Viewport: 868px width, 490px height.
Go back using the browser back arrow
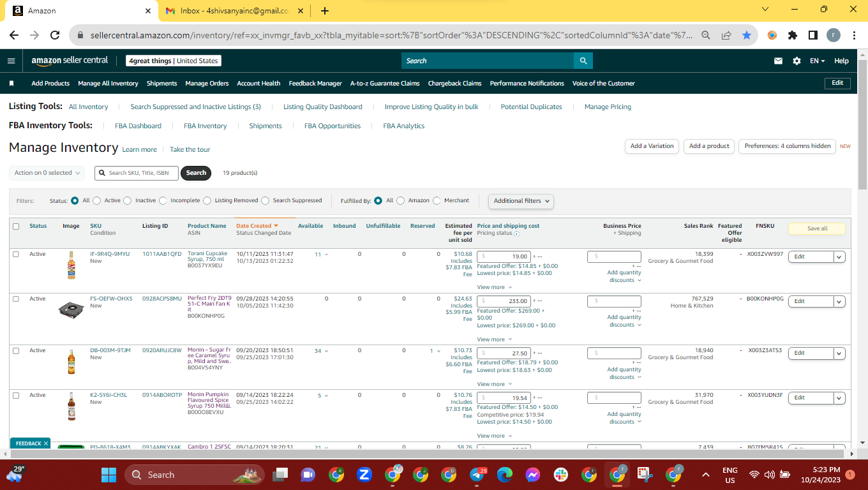click(14, 36)
